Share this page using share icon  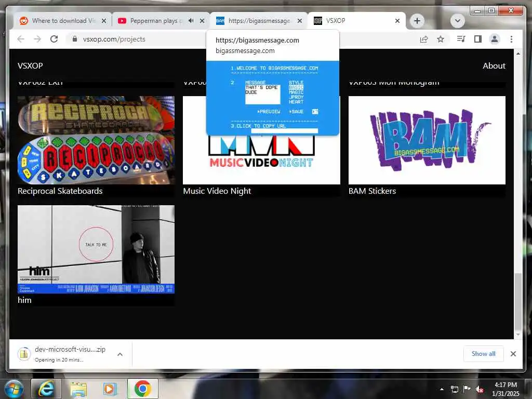424,39
